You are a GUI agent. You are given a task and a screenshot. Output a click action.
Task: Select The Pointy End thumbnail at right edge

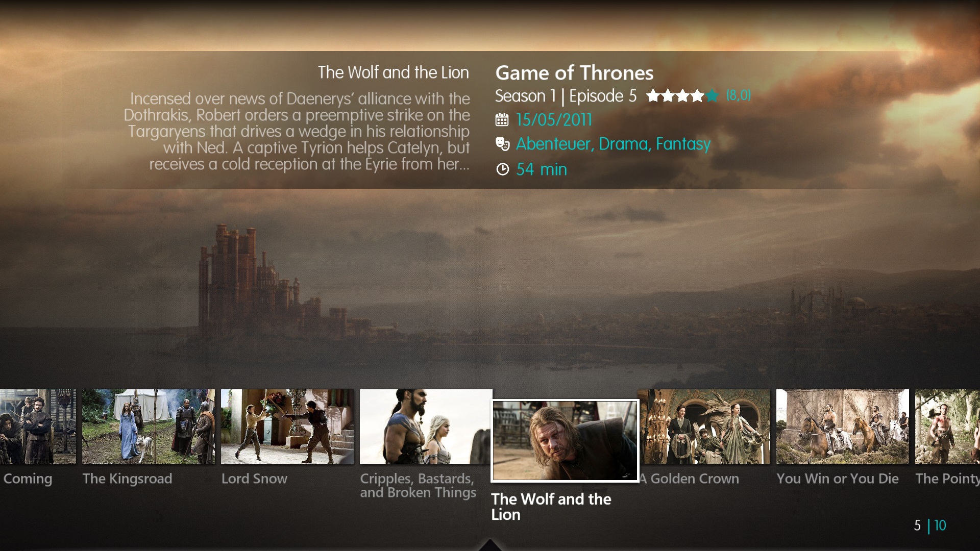(x=947, y=427)
